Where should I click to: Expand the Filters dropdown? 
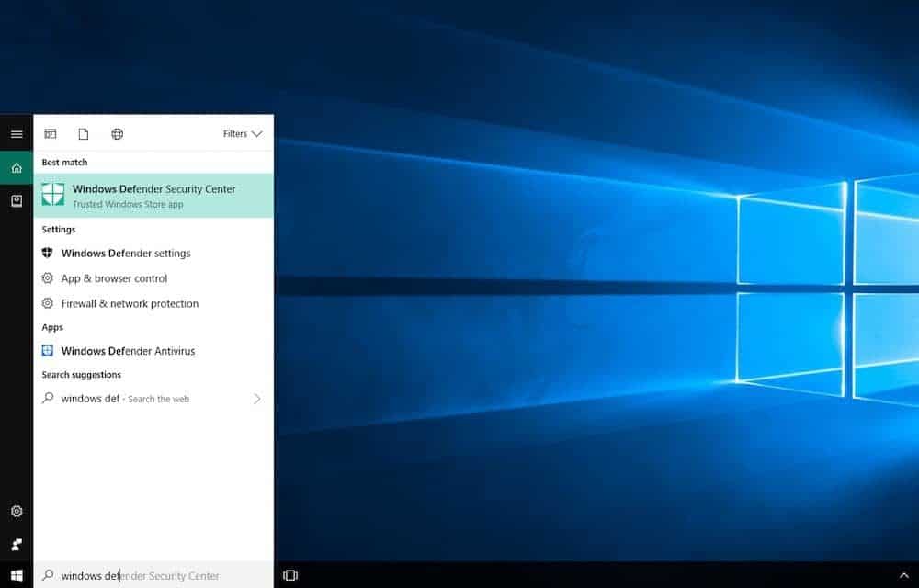point(243,134)
